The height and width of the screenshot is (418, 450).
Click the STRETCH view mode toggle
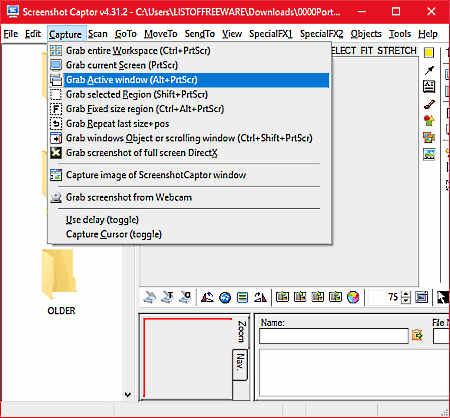[x=397, y=51]
